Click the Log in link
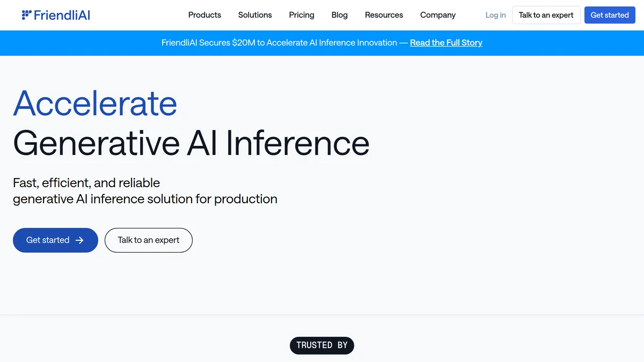Screen dimensions: 644x362 495,15
